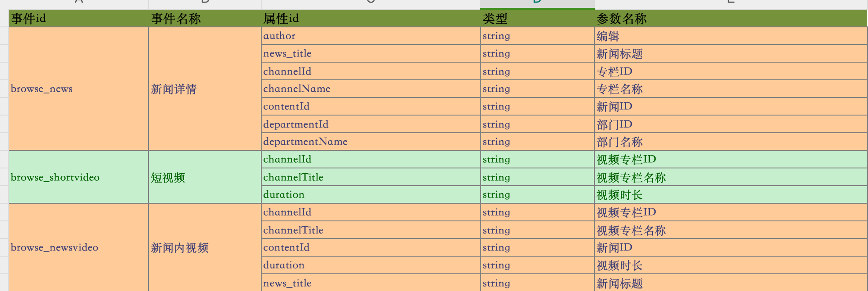The width and height of the screenshot is (868, 291).
Task: Select the 属性id header cell
Action: pyautogui.click(x=371, y=19)
